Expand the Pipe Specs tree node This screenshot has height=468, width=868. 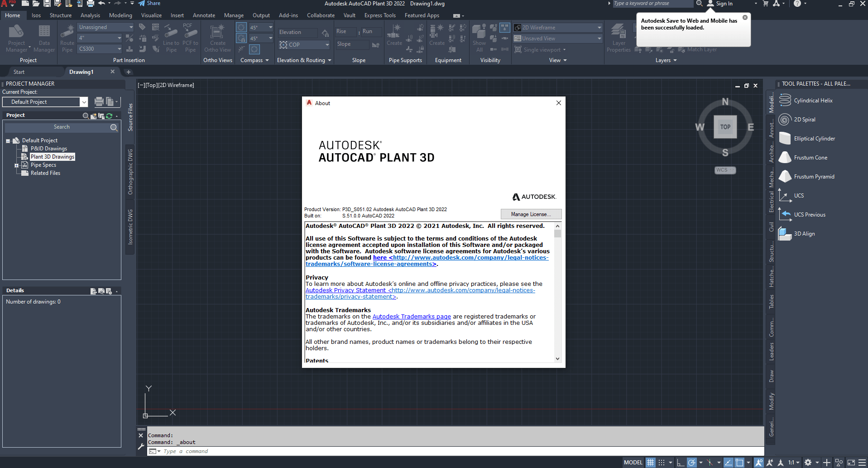pos(17,165)
